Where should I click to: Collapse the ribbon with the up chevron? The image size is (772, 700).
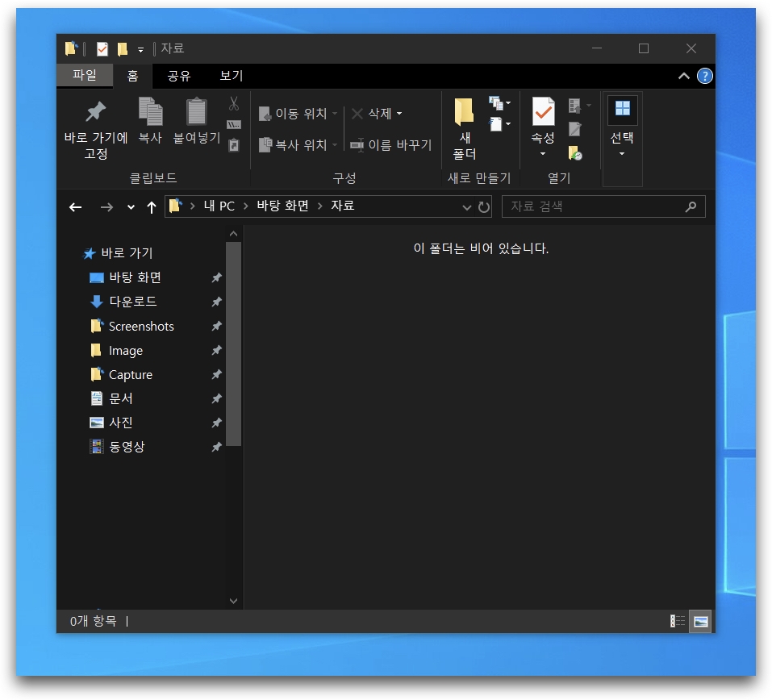[683, 76]
